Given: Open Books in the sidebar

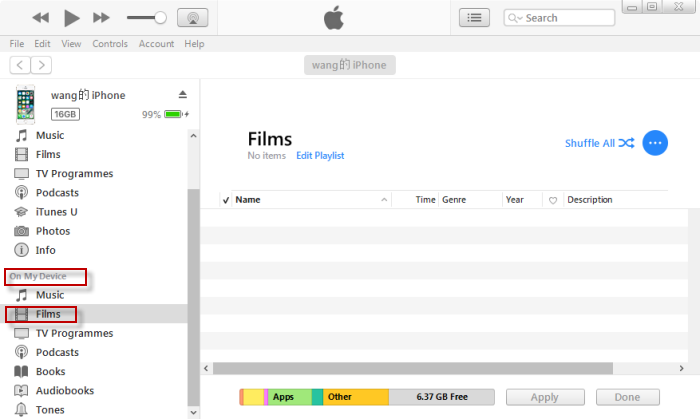Looking at the screenshot, I should pyautogui.click(x=50, y=372).
